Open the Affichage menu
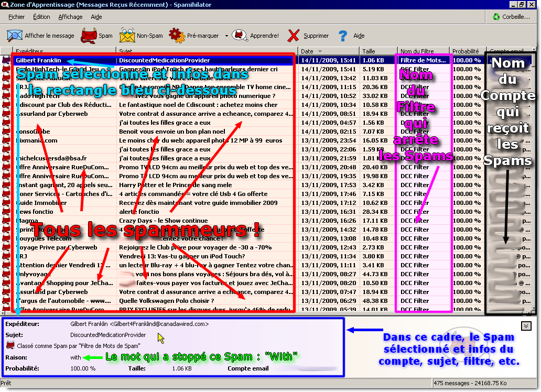 point(70,17)
